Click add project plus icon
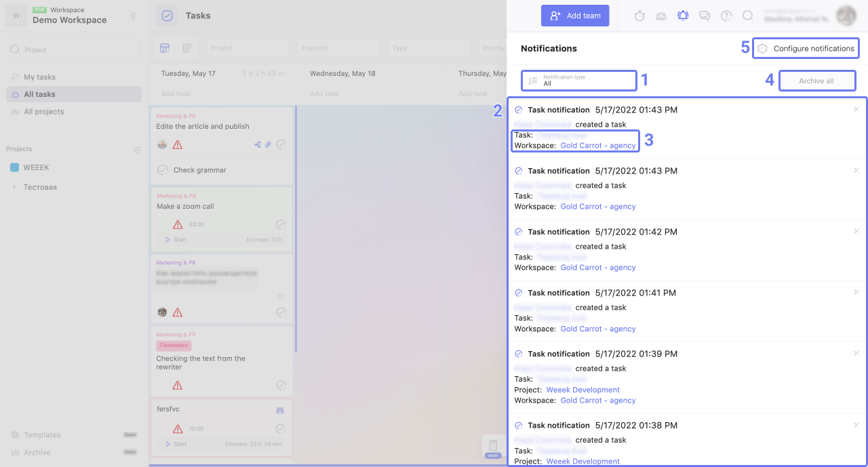The height and width of the screenshot is (467, 868). (x=138, y=149)
